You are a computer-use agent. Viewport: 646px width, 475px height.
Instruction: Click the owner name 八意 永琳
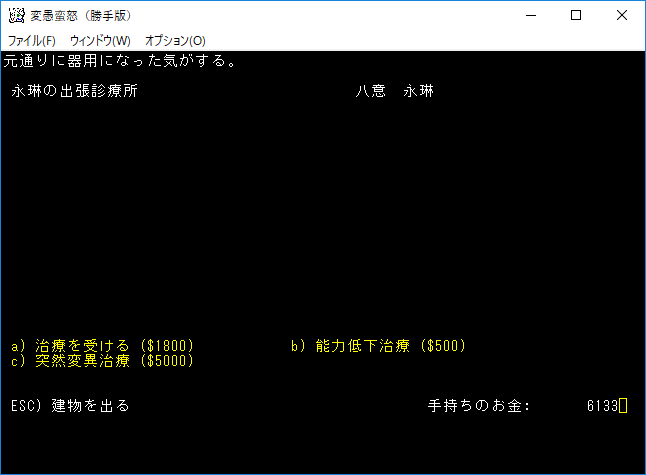(x=395, y=91)
